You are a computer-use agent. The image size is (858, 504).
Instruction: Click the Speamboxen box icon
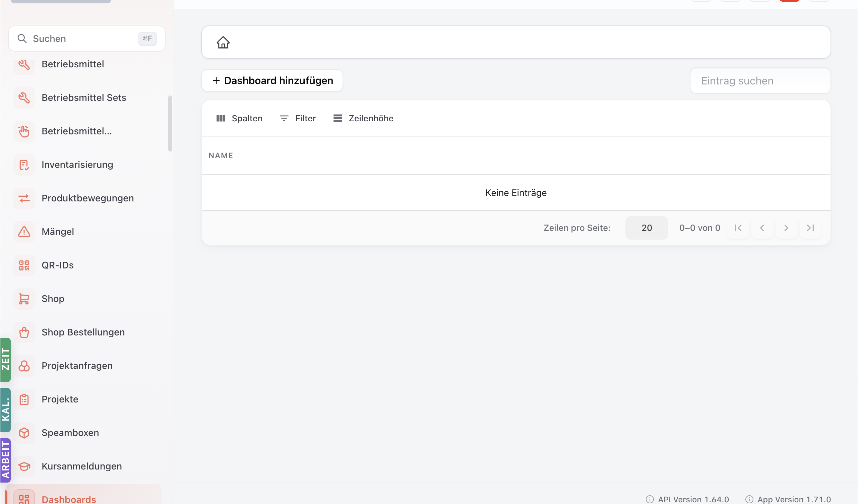pyautogui.click(x=24, y=433)
